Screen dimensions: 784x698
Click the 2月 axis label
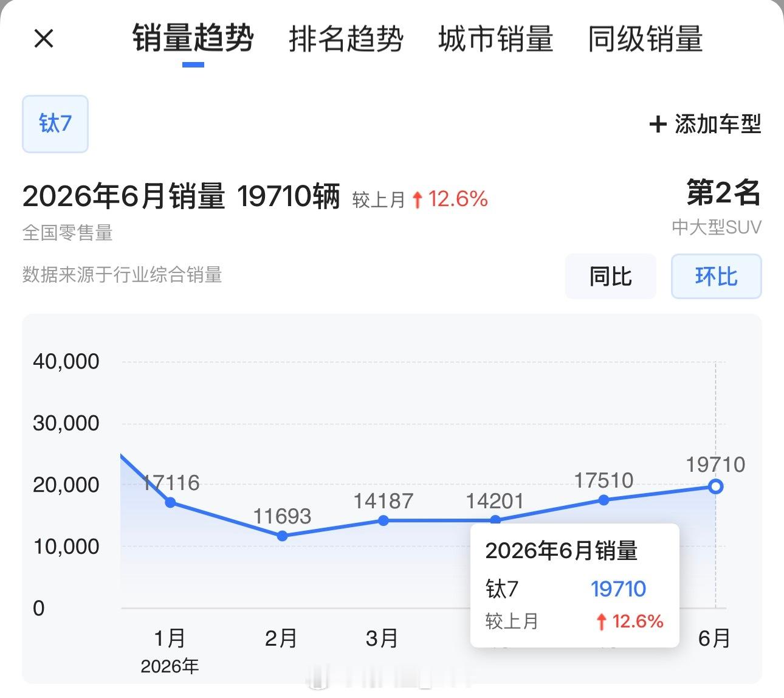[x=281, y=638]
